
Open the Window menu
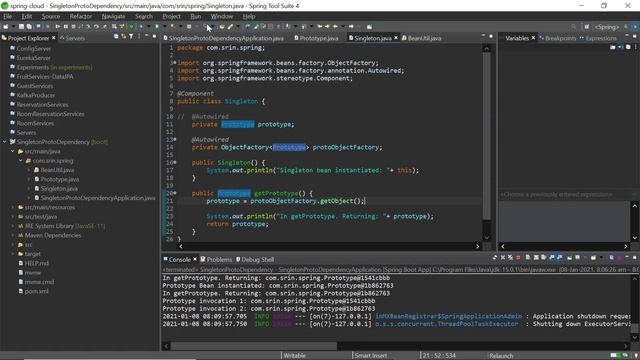[x=222, y=16]
